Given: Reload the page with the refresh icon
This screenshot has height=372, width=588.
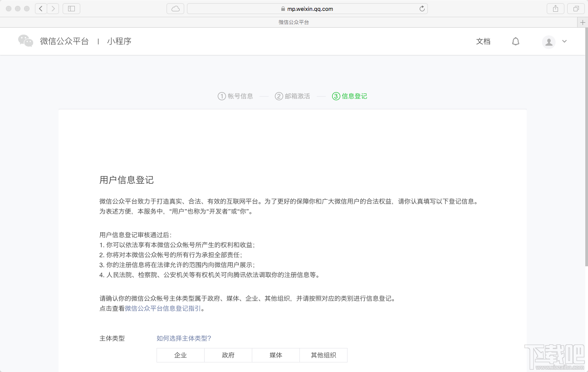Looking at the screenshot, I should [x=421, y=8].
